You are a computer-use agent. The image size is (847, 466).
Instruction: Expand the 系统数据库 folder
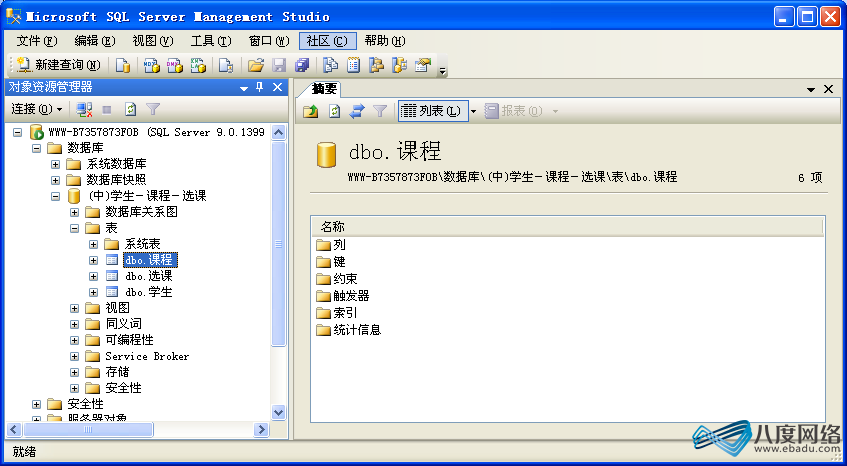pyautogui.click(x=56, y=164)
